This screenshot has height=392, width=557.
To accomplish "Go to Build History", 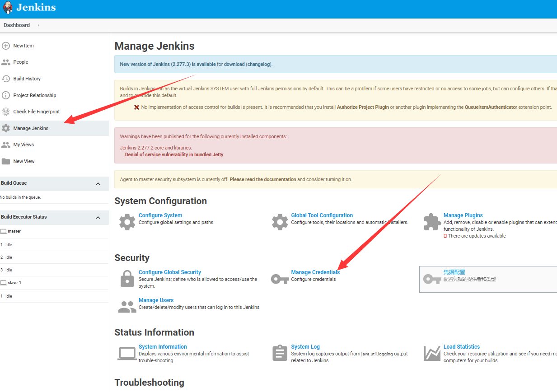I will point(27,79).
